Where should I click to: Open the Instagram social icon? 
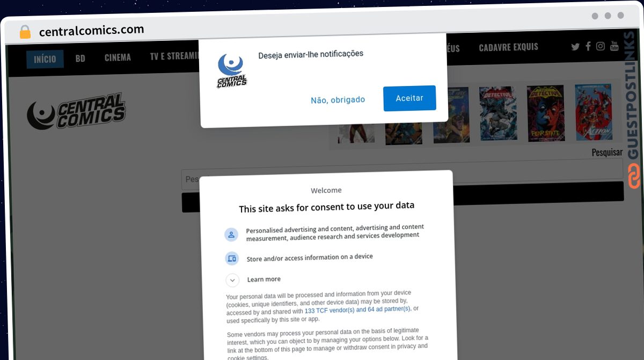tap(601, 46)
